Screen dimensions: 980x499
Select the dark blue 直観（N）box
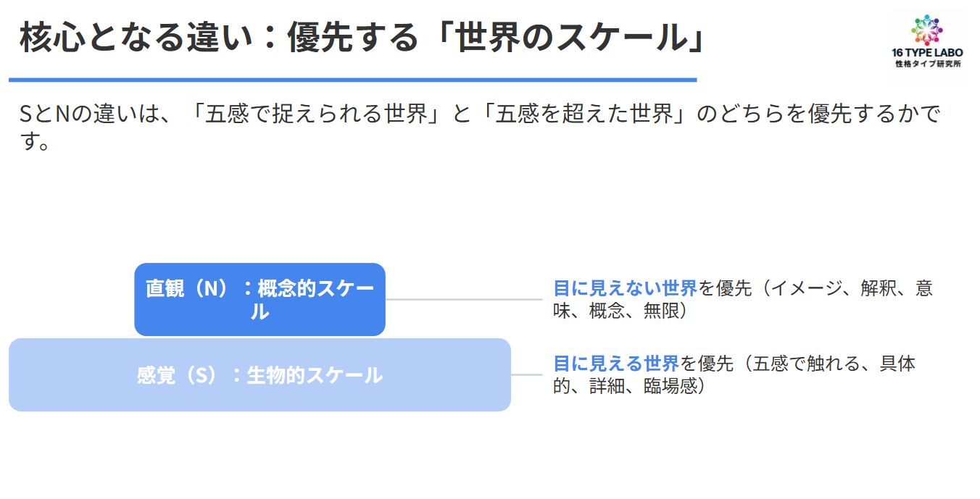(x=259, y=300)
